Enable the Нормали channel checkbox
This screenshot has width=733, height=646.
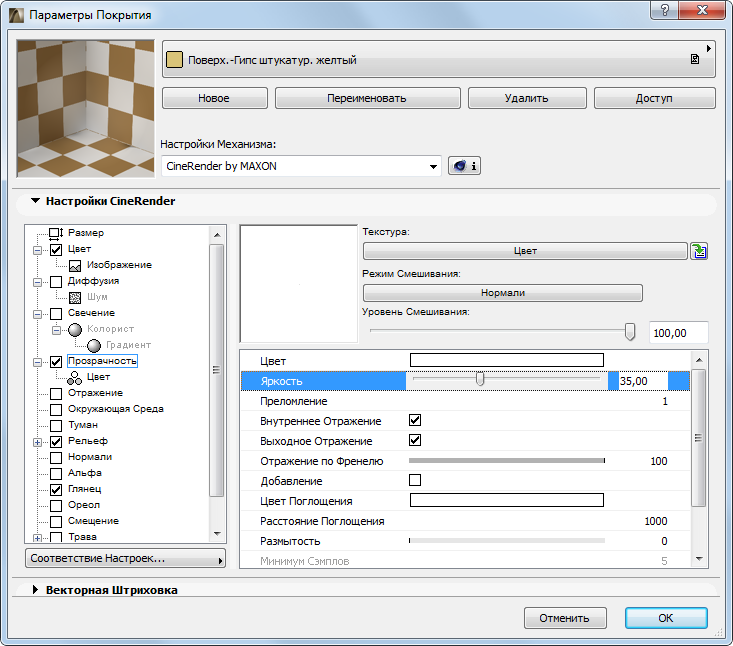(56, 458)
